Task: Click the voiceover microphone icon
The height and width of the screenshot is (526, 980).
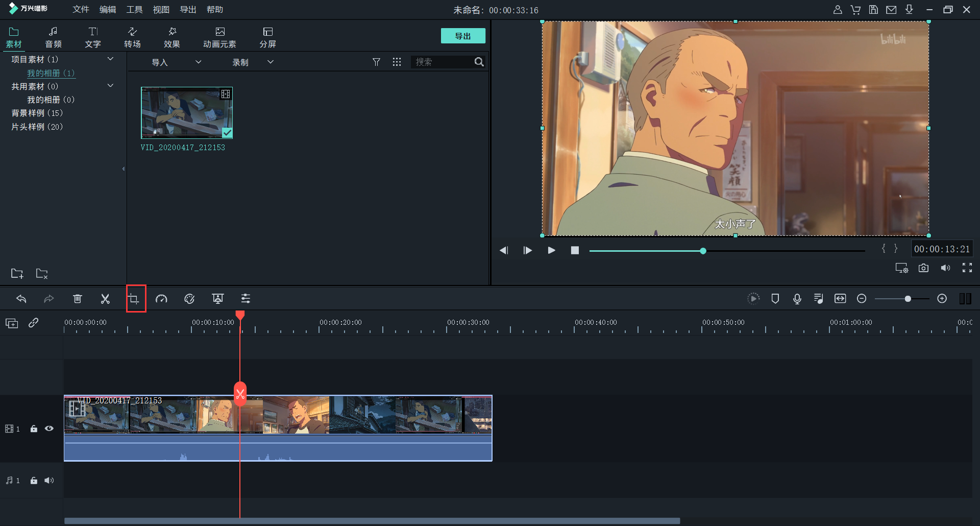Action: 797,299
